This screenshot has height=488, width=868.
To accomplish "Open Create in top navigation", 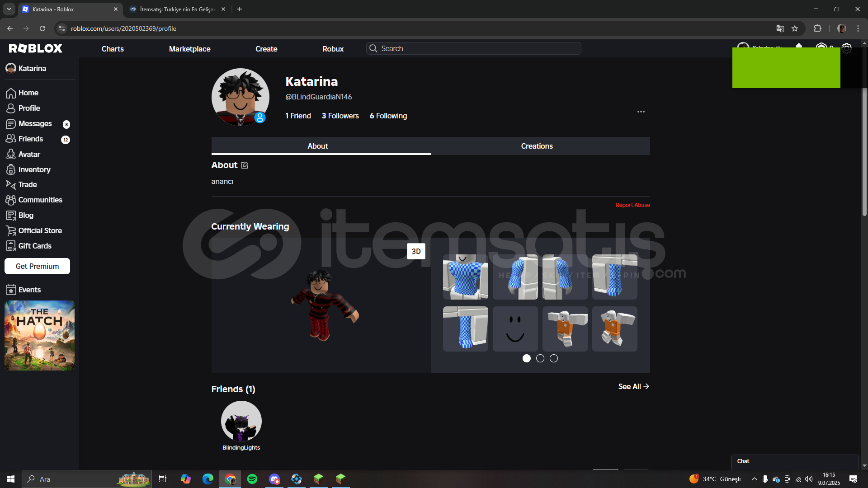I will point(266,49).
